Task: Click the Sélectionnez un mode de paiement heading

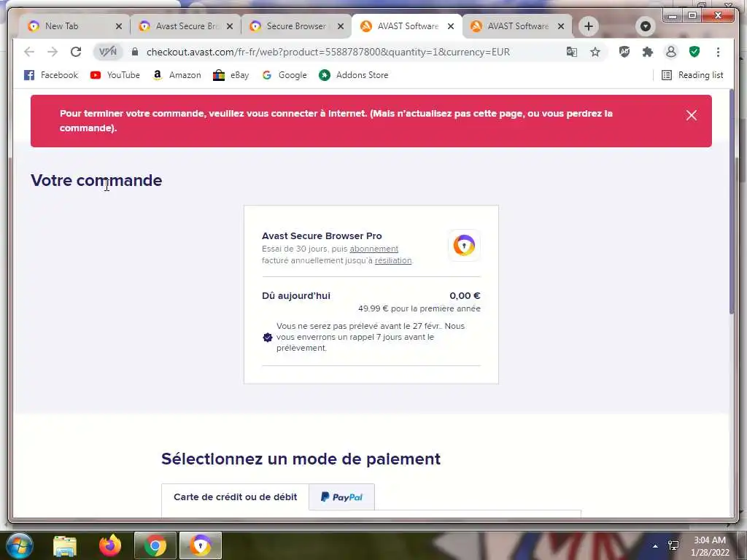Action: coord(301,459)
